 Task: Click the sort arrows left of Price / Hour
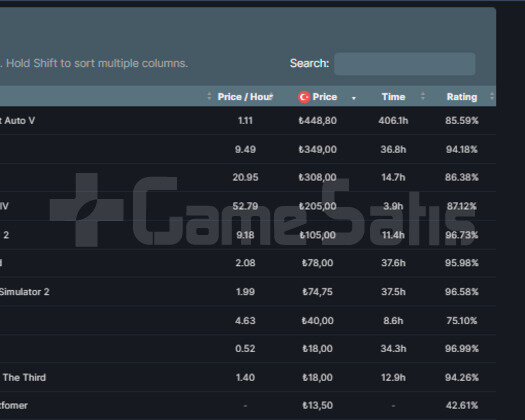(209, 96)
